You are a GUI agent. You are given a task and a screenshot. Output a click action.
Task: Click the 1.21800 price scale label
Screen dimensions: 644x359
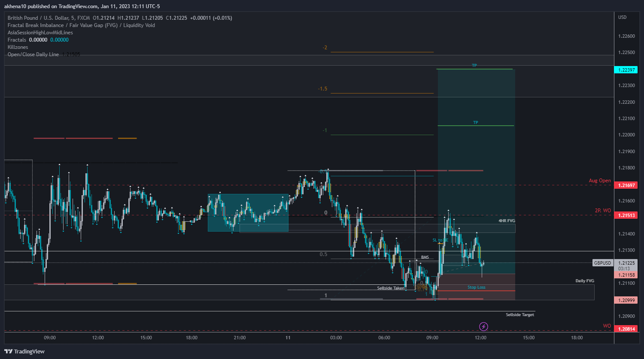pos(626,168)
